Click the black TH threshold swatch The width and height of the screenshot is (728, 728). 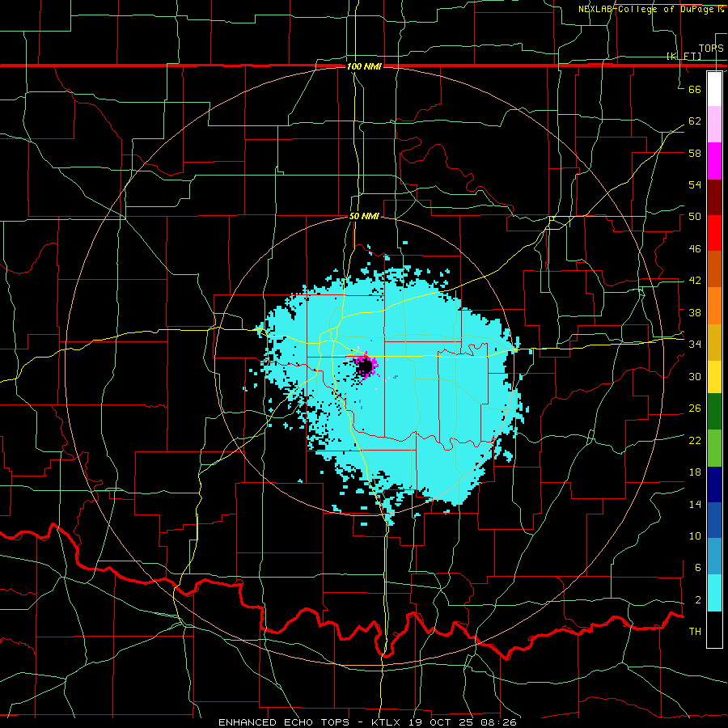(x=714, y=629)
